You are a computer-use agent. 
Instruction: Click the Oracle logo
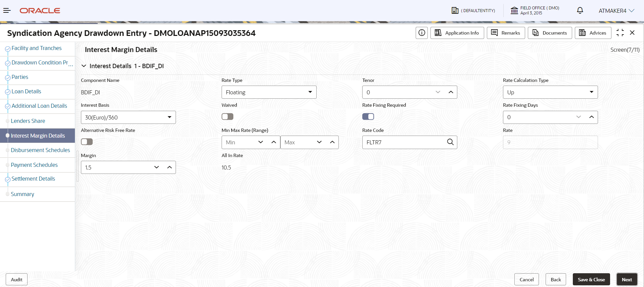click(x=40, y=11)
